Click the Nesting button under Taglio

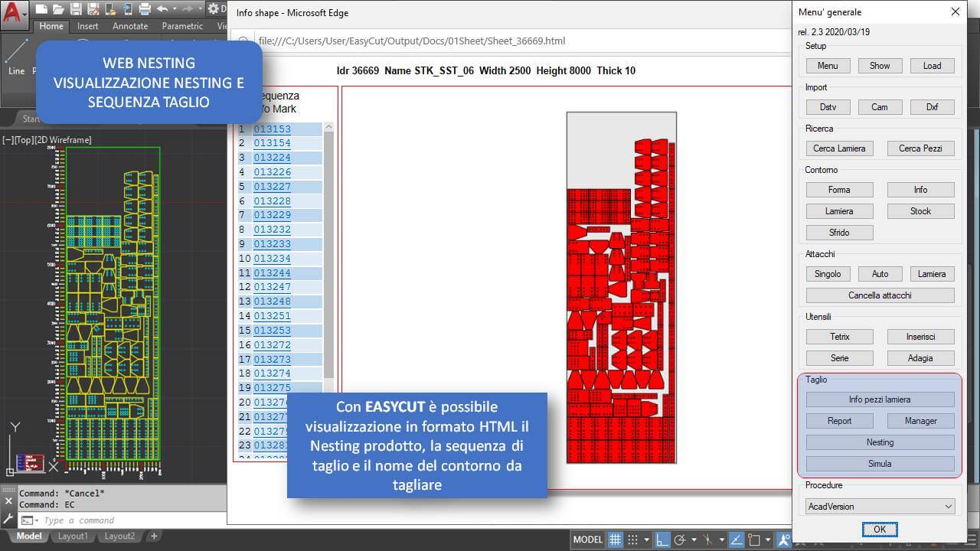[880, 442]
